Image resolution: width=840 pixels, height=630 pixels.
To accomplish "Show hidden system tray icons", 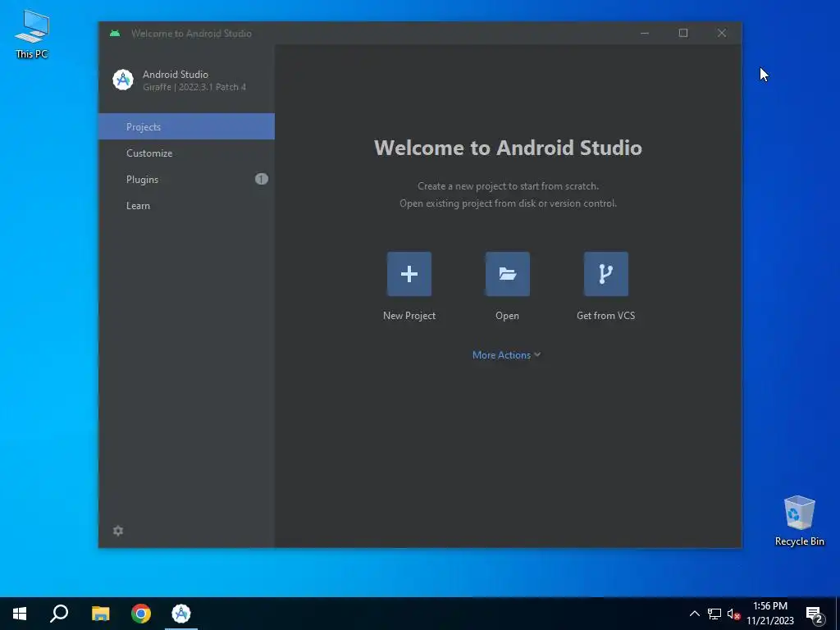I will pos(694,614).
